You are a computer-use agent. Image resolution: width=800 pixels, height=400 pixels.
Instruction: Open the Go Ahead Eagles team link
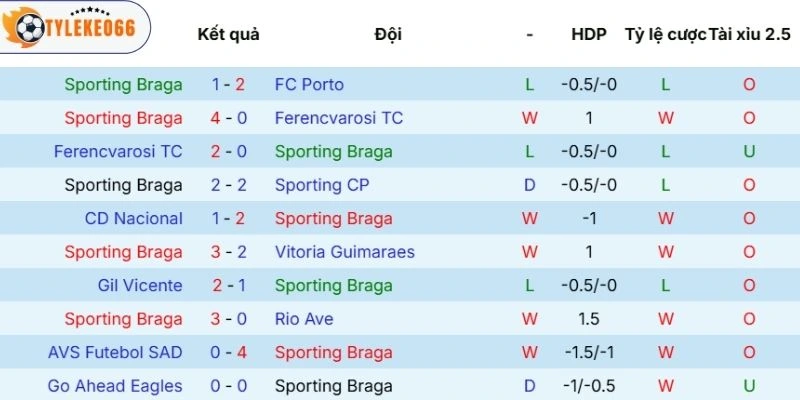(x=115, y=386)
